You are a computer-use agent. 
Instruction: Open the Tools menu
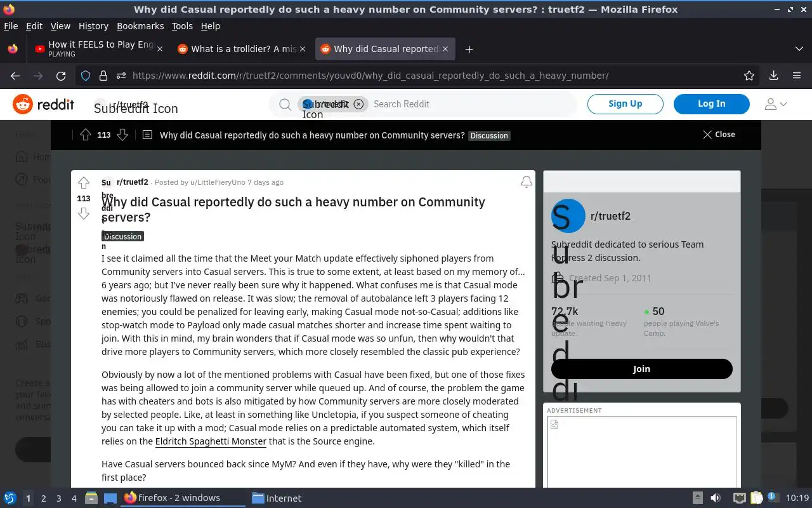pyautogui.click(x=182, y=26)
